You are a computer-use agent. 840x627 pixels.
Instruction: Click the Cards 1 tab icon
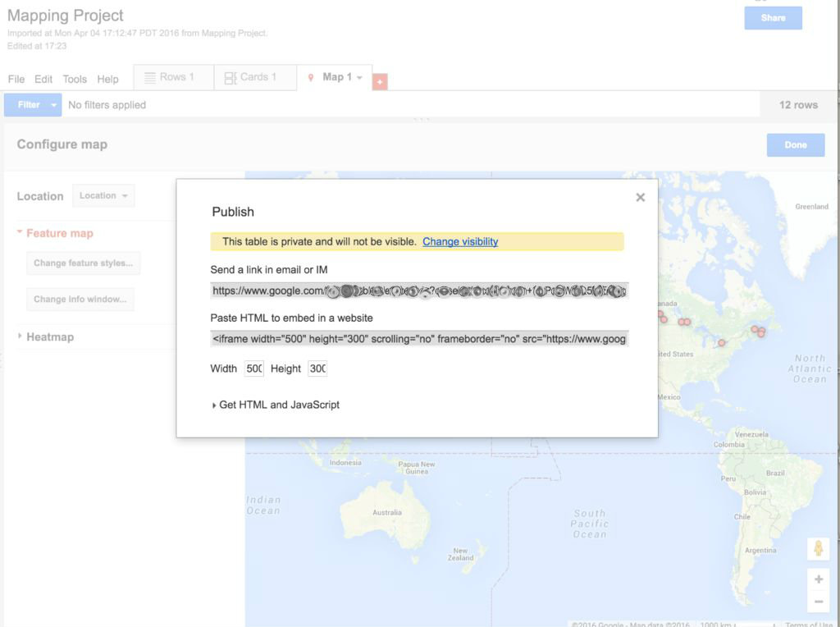tap(231, 77)
